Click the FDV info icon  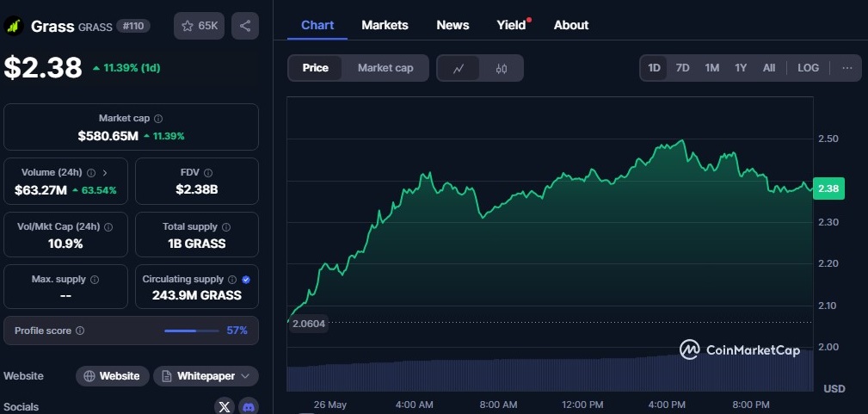[x=208, y=173]
